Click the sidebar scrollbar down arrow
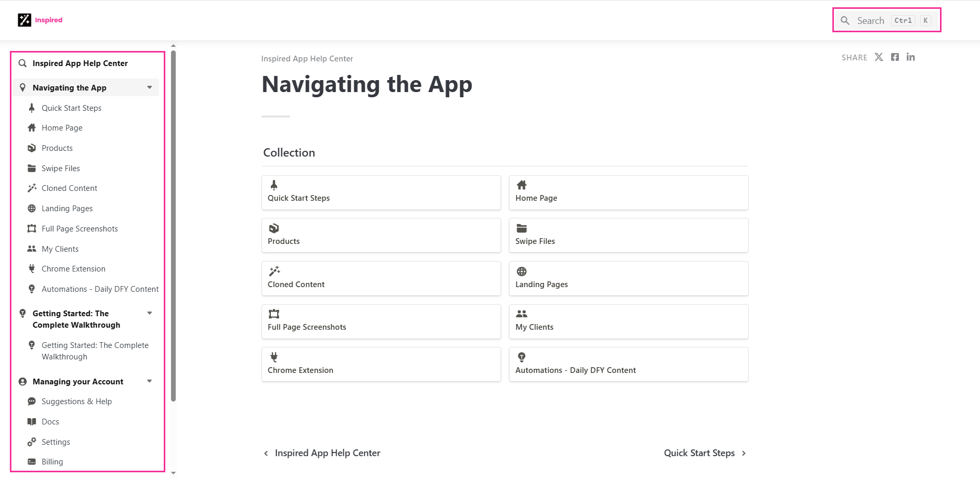The image size is (980, 478). click(x=173, y=473)
